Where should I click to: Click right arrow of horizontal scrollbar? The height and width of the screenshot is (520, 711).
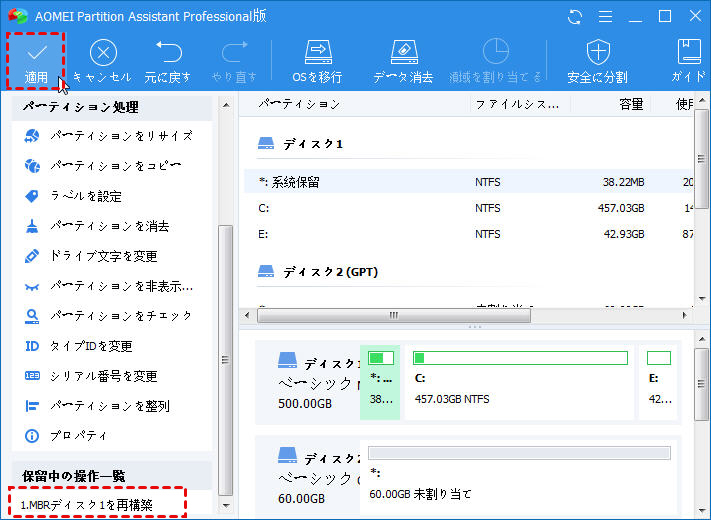(x=685, y=315)
